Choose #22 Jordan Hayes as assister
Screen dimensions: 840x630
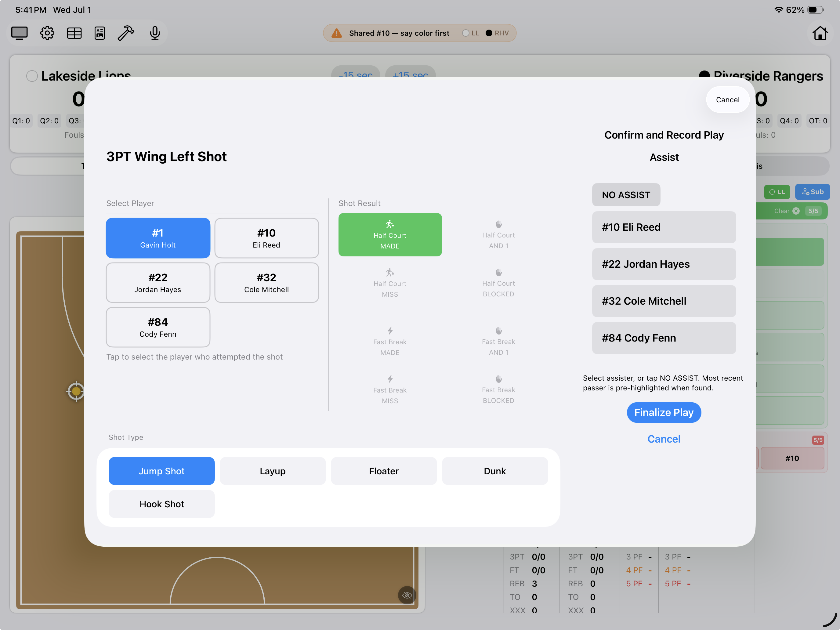click(664, 264)
